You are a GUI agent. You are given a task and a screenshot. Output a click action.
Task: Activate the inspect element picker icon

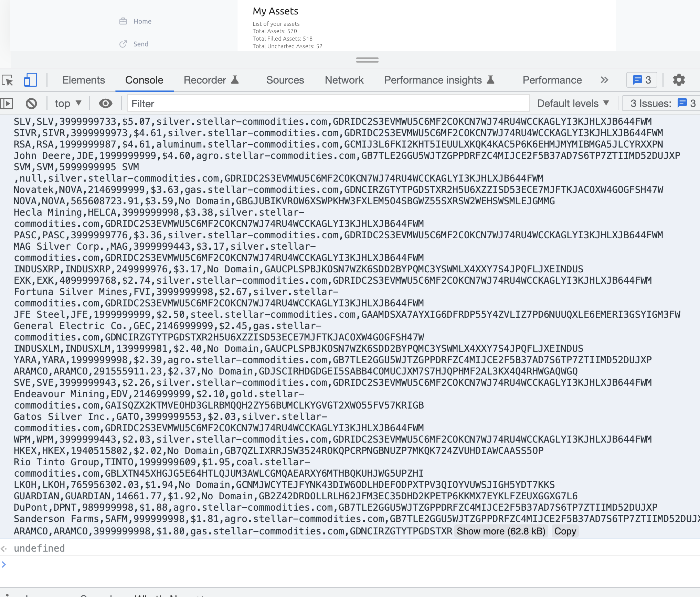pos(8,80)
